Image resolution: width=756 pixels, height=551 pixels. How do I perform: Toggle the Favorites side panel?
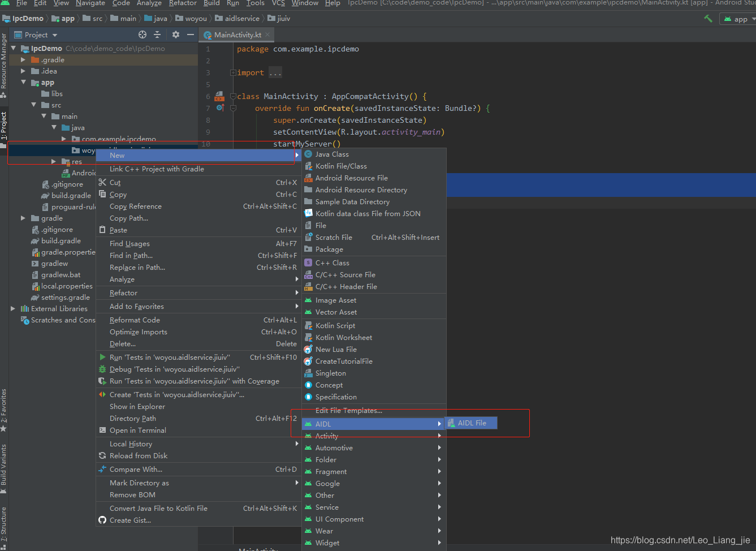click(x=4, y=410)
